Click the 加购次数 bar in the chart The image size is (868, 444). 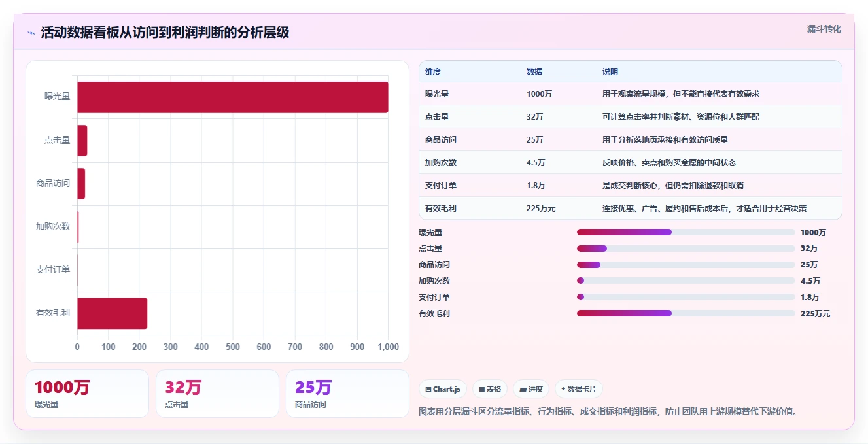click(x=78, y=227)
